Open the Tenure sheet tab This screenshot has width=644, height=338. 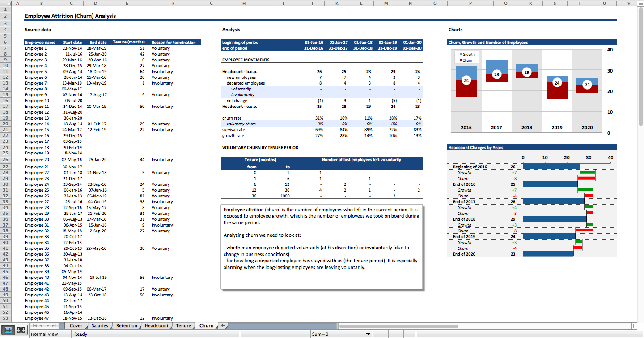click(183, 326)
